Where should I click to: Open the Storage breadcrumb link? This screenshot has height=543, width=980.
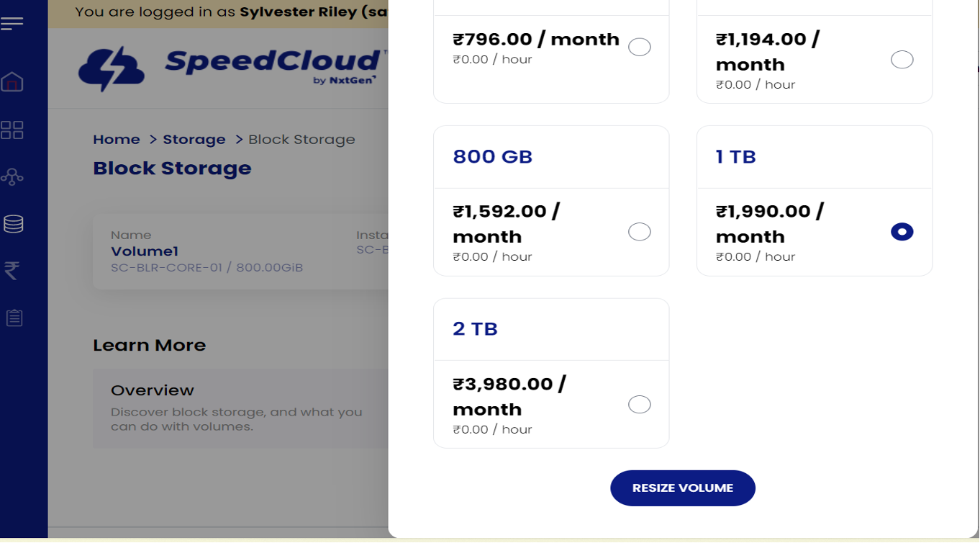[194, 139]
